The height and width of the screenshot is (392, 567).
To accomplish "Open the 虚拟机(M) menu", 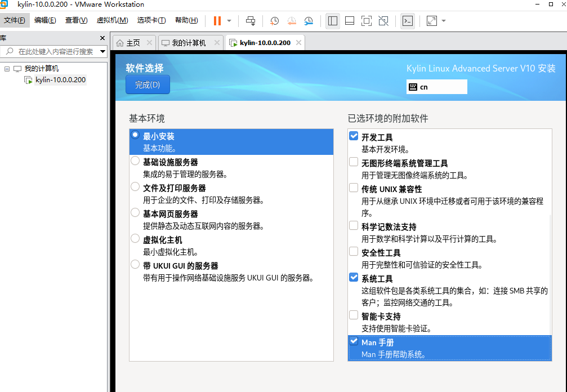I will 113,20.
